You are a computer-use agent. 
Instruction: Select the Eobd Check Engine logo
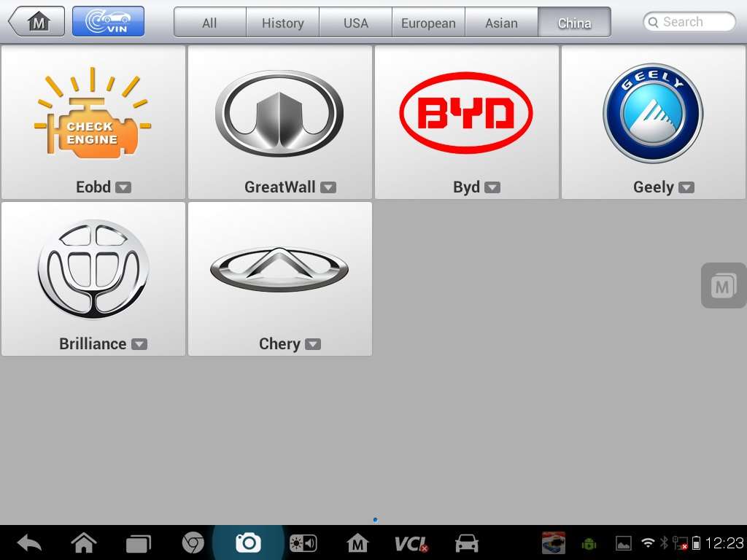pos(93,113)
